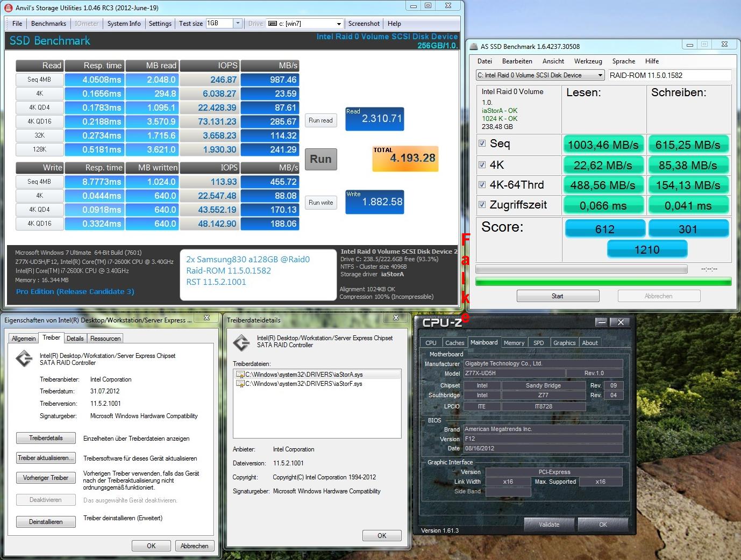741x560 pixels.
Task: Minimize the CPU-Z window
Action: [602, 322]
